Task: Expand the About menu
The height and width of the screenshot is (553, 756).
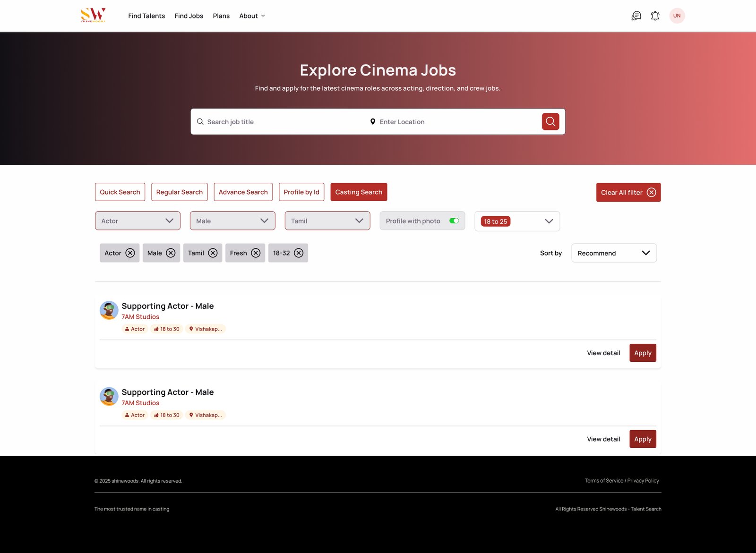Action: (252, 16)
